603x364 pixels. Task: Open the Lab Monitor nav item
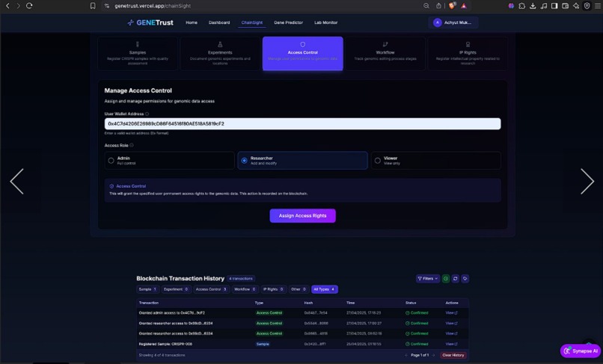(x=325, y=22)
